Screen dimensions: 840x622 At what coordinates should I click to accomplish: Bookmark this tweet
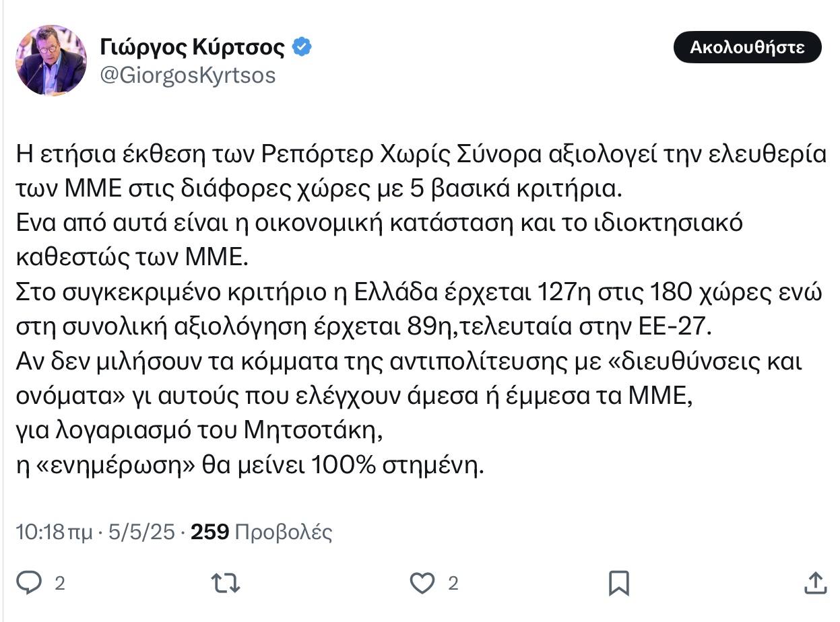tap(618, 582)
